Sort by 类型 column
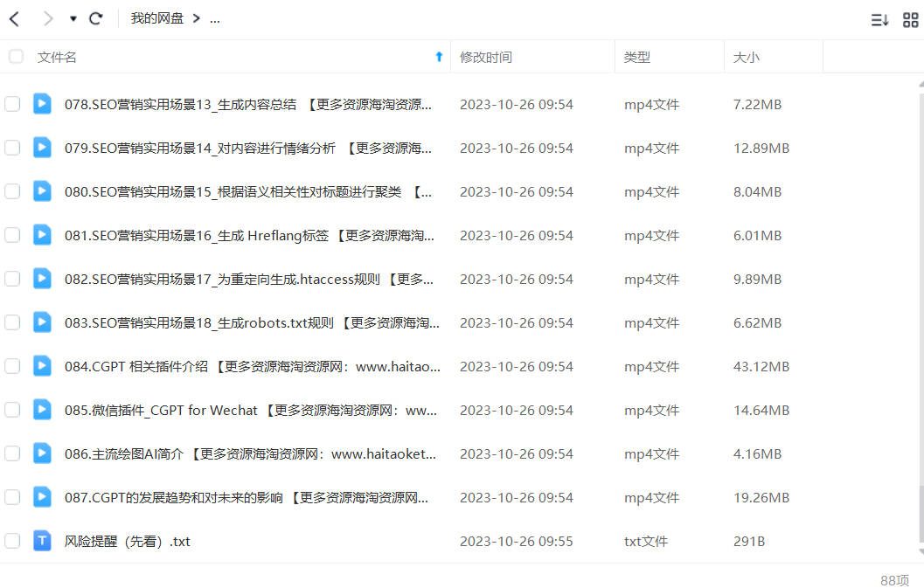 click(637, 57)
